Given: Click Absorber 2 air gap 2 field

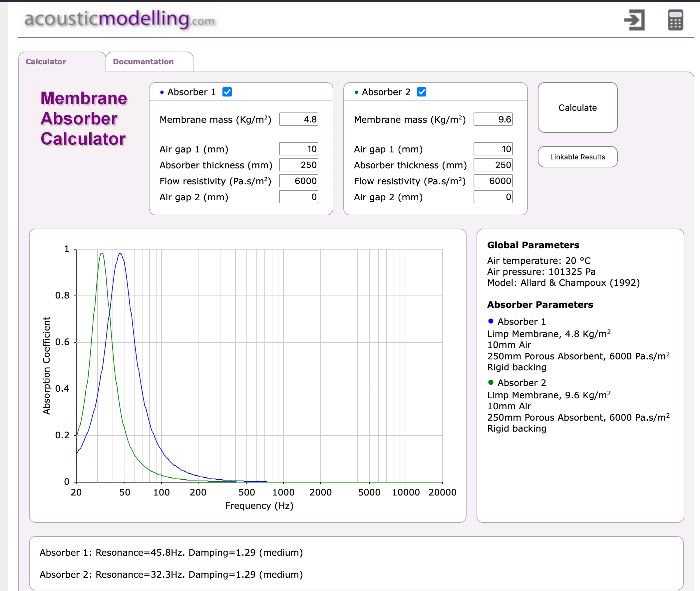Looking at the screenshot, I should 493,197.
